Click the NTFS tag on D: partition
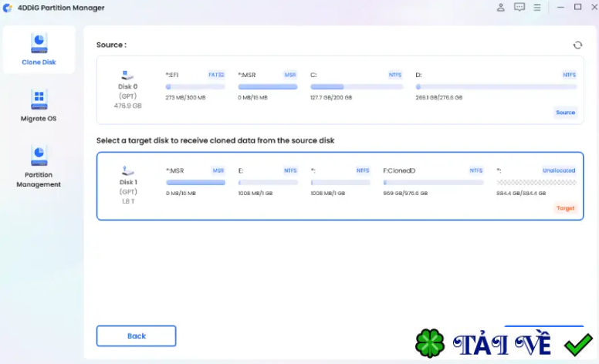This screenshot has width=599, height=364. tap(569, 75)
